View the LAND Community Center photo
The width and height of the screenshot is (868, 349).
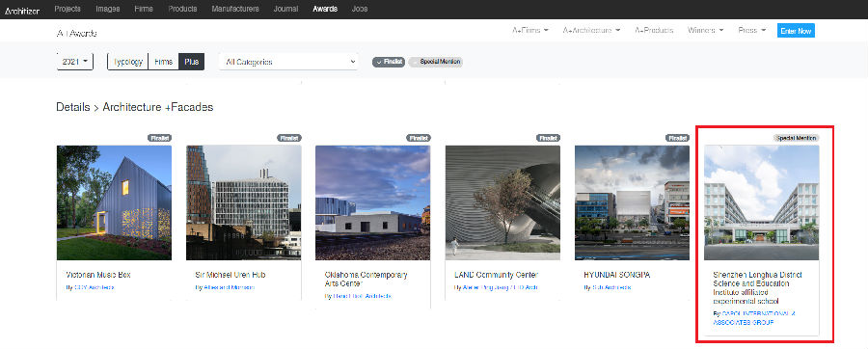coord(502,202)
